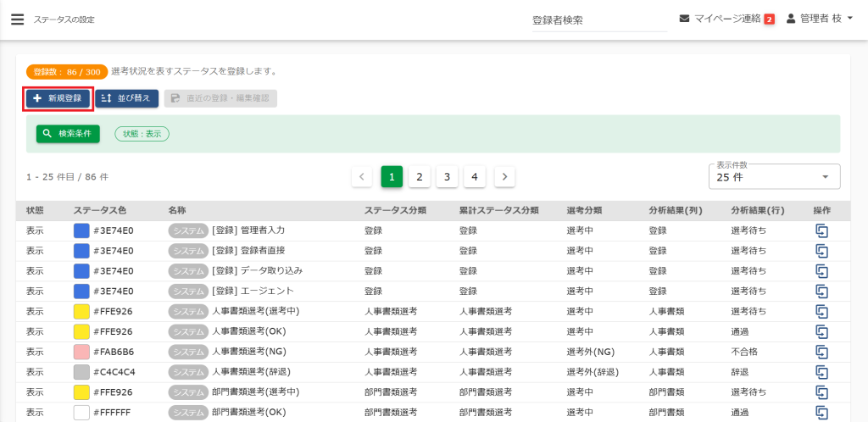
Task: Expand the 表示件数 25 件 dropdown
Action: click(x=774, y=176)
